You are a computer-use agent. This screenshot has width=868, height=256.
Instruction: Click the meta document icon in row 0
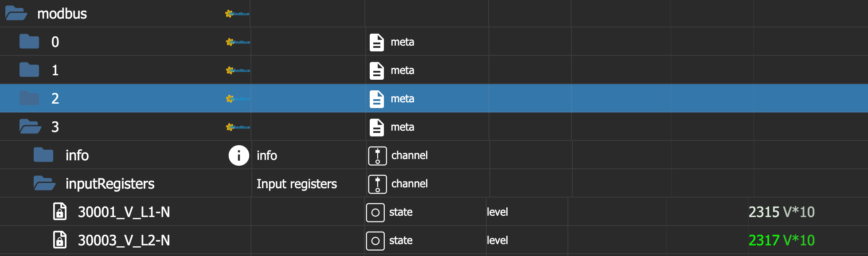[x=376, y=42]
